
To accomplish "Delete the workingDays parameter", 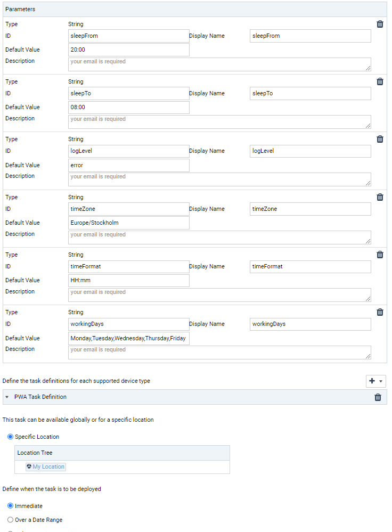I will click(x=380, y=312).
